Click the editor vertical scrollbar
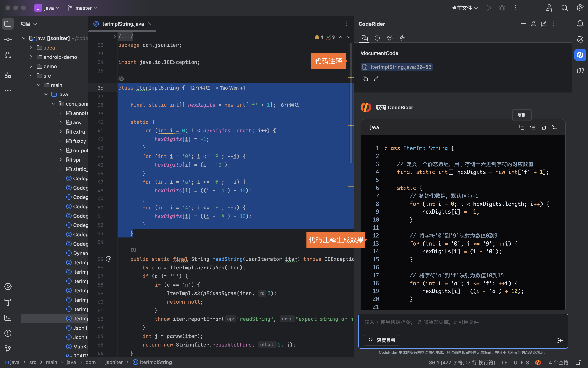Screen dimensions: 588x368 click(x=351, y=102)
